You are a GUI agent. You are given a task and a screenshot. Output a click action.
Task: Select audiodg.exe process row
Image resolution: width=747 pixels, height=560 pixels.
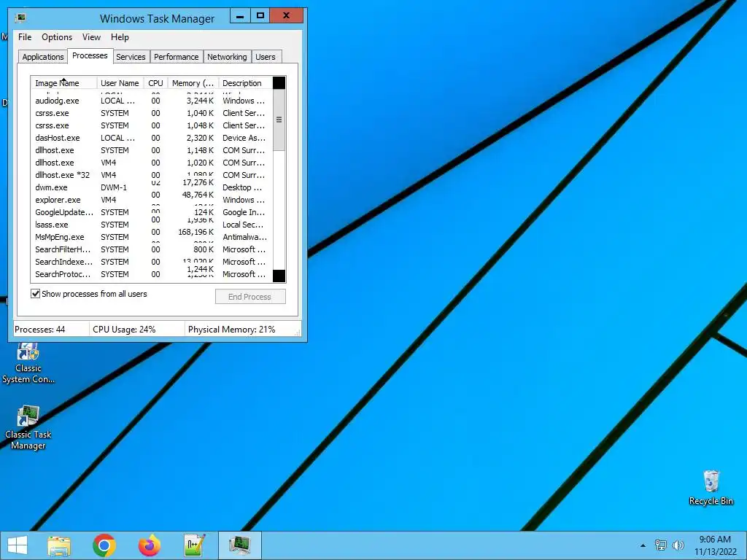pyautogui.click(x=152, y=101)
